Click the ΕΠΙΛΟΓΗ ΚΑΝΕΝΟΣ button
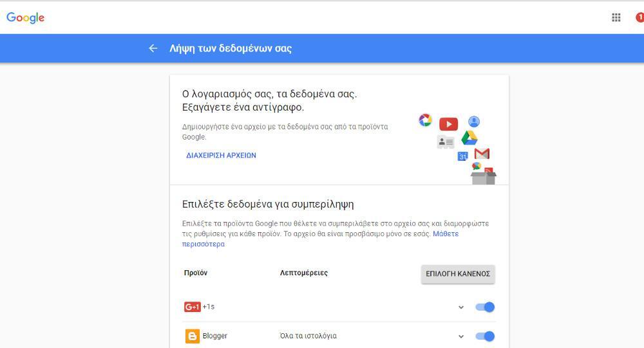The height and width of the screenshot is (348, 644). (458, 273)
